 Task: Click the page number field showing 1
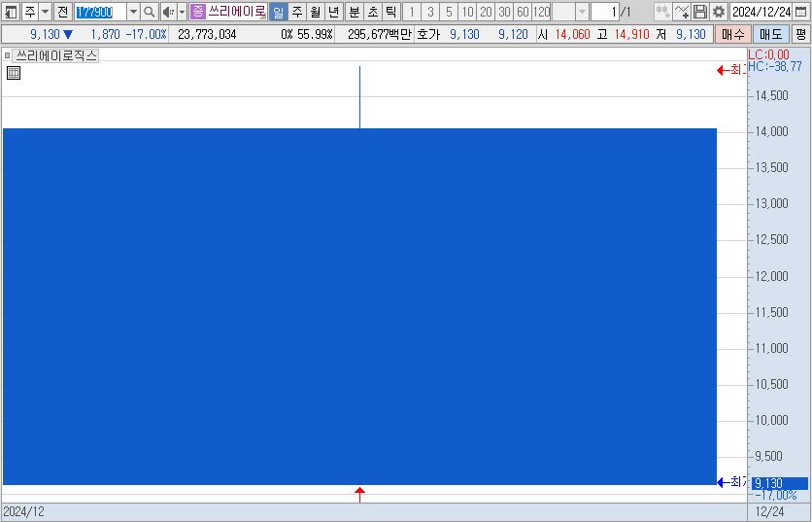click(x=605, y=12)
